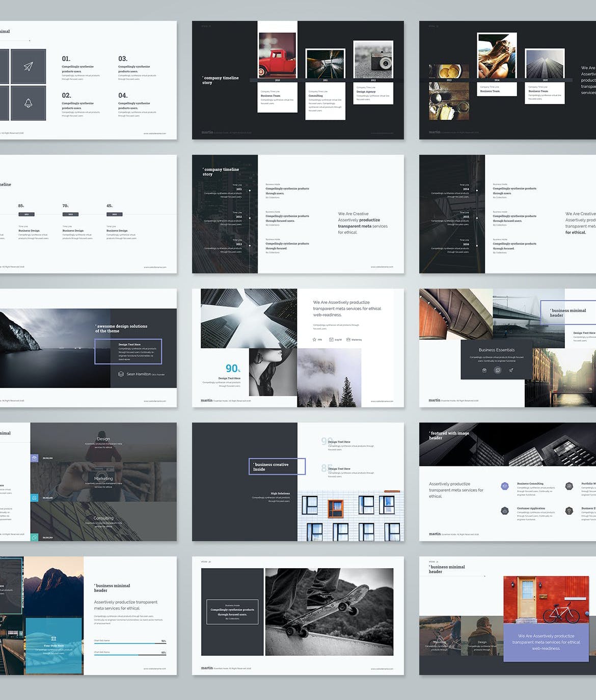
Task: Click the dark Customer Application hexagon icon
Action: [504, 511]
